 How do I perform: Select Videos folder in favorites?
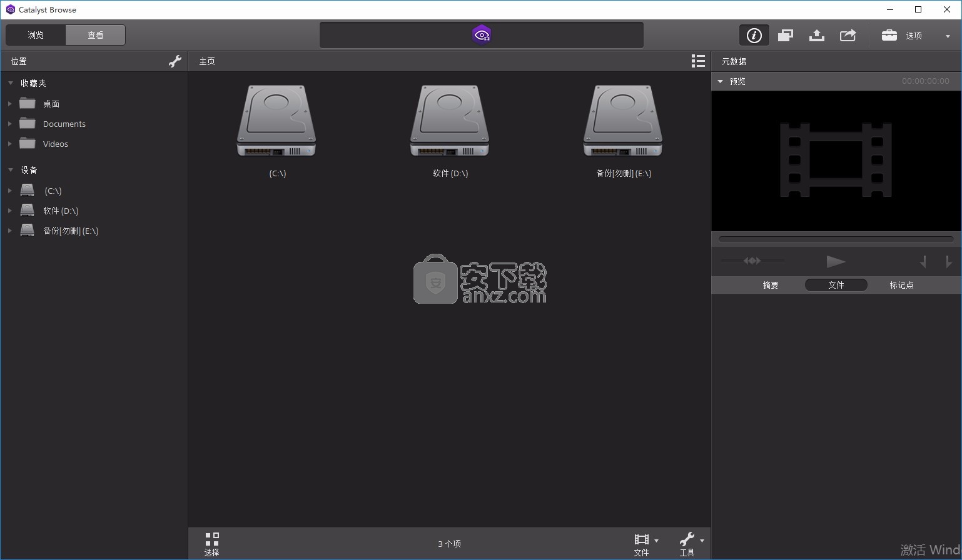coord(56,144)
